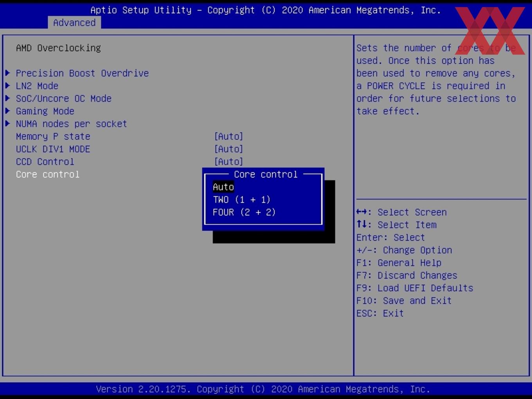Click the AMD Overclocking heading
The width and height of the screenshot is (532, 399).
point(58,48)
